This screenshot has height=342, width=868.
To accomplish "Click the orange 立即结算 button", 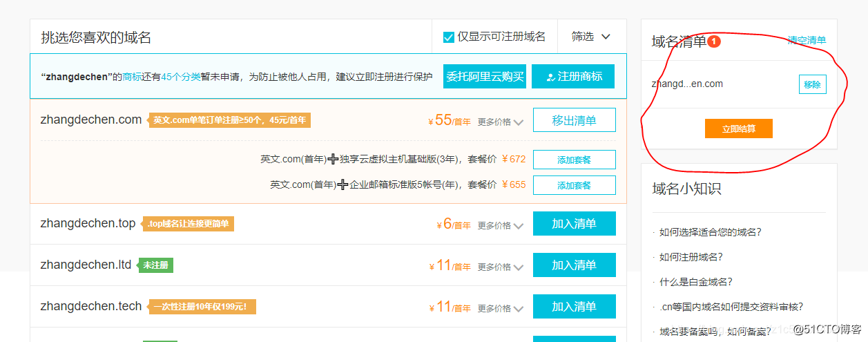I will pos(738,129).
